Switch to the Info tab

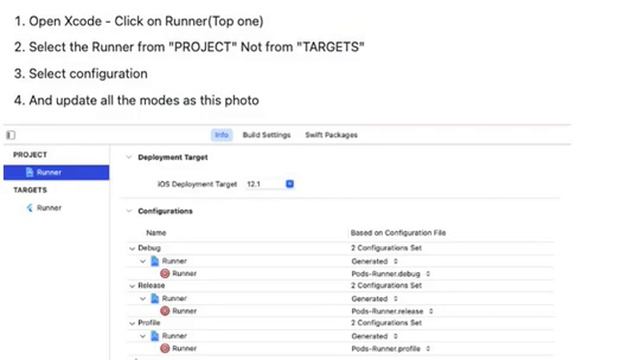(222, 135)
